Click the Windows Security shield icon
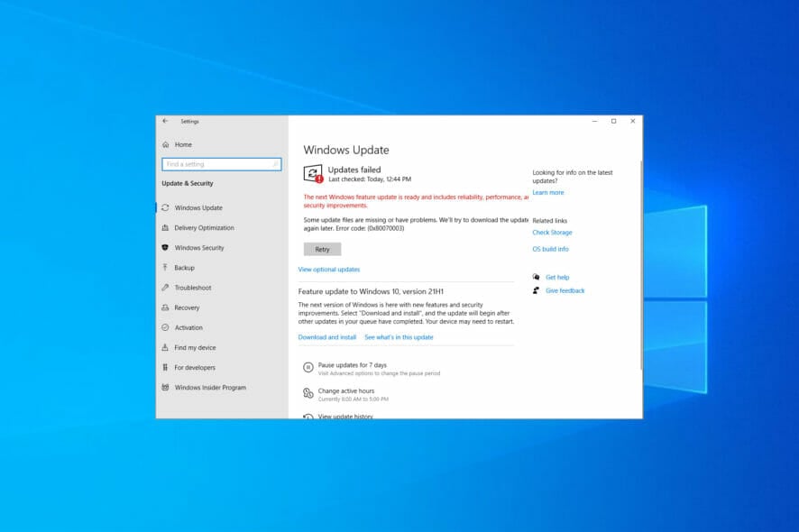The height and width of the screenshot is (532, 799). [x=165, y=248]
